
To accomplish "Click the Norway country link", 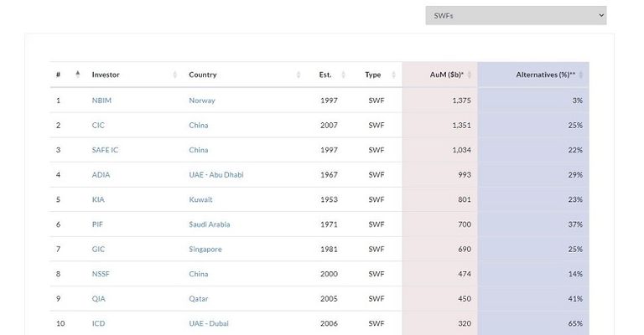I will pos(201,100).
